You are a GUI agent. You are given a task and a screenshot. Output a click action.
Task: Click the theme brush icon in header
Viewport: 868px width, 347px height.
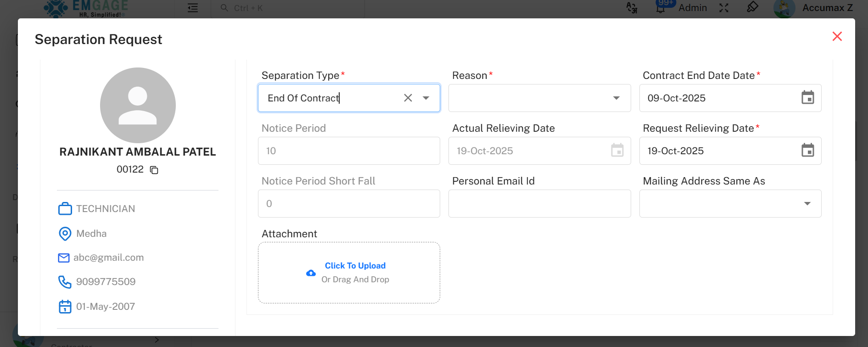tap(752, 7)
